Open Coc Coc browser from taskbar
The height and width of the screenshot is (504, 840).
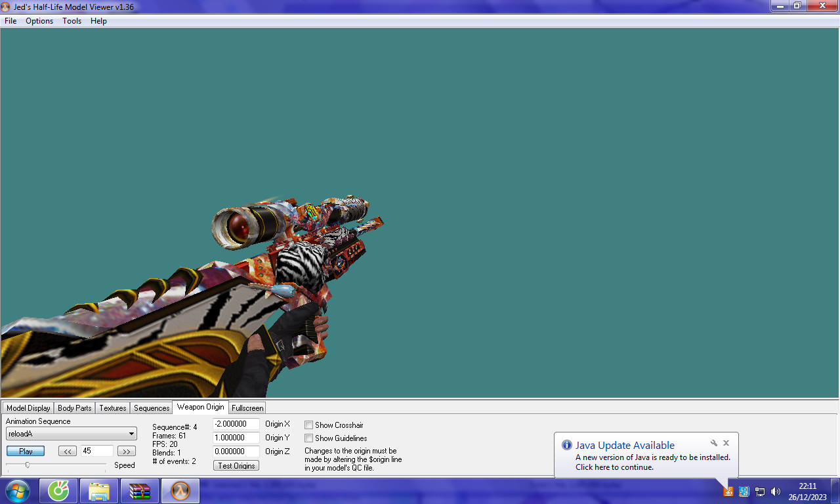click(59, 491)
